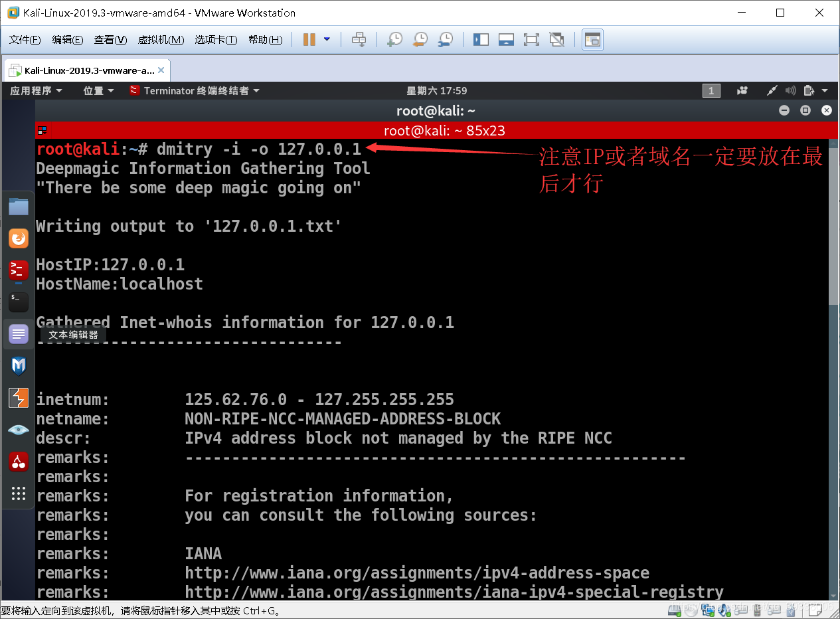This screenshot has width=840, height=619.
Task: Open the text editor dock icon
Action: [x=19, y=334]
